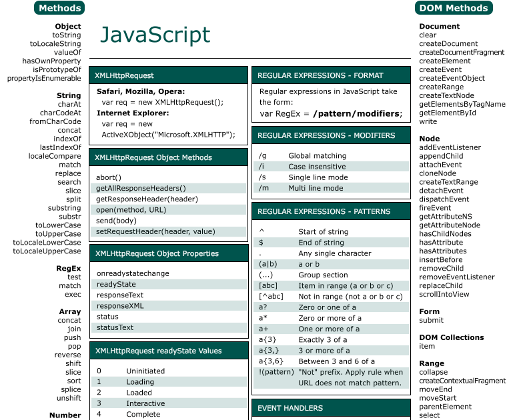The width and height of the screenshot is (509, 420).
Task: Click the getAllResponseHeaders() row
Action: point(169,188)
